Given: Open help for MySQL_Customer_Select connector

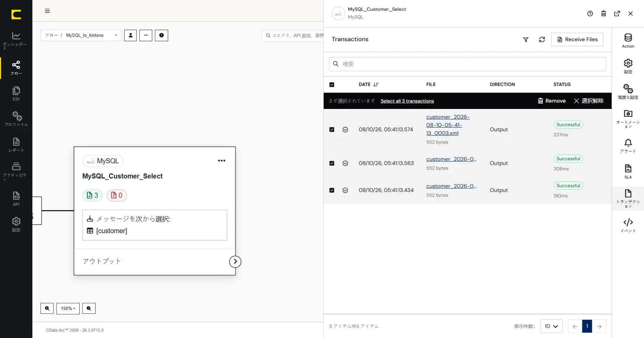Looking at the screenshot, I should click(590, 13).
